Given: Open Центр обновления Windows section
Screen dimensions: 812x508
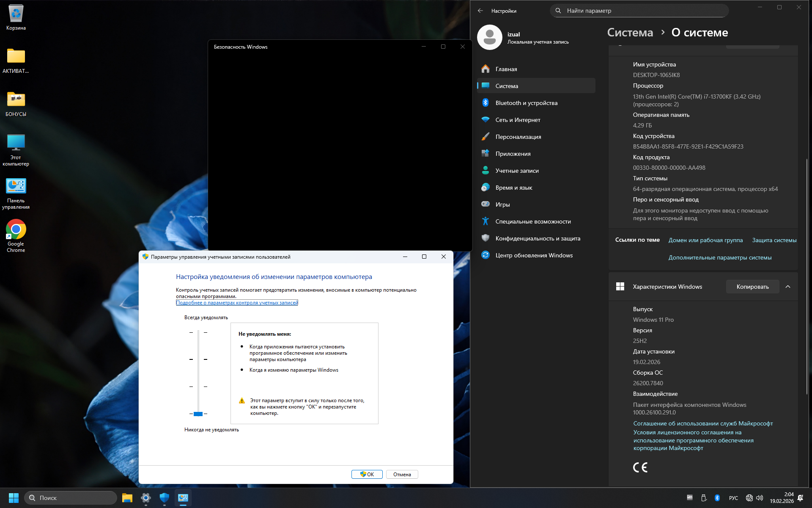Looking at the screenshot, I should [534, 255].
